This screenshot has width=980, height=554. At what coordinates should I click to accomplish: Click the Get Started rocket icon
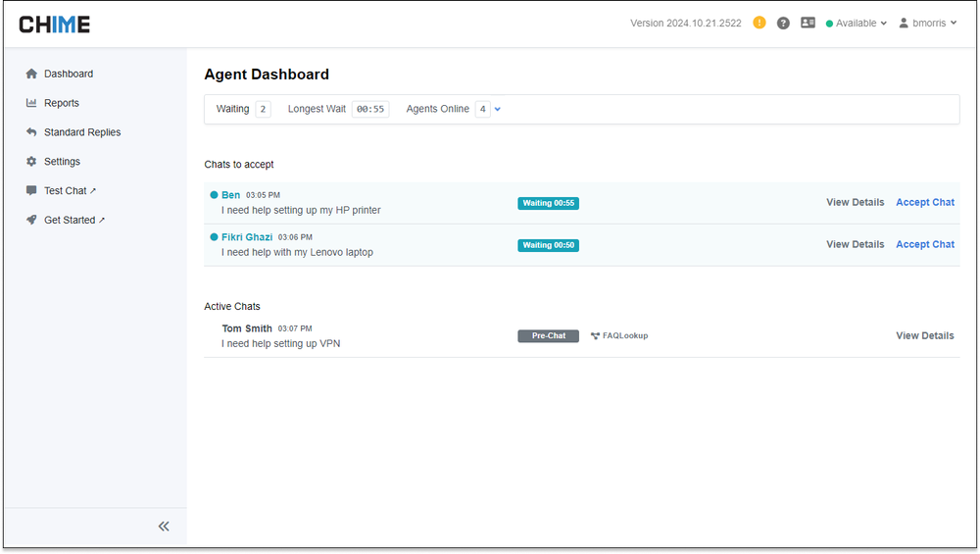point(31,220)
